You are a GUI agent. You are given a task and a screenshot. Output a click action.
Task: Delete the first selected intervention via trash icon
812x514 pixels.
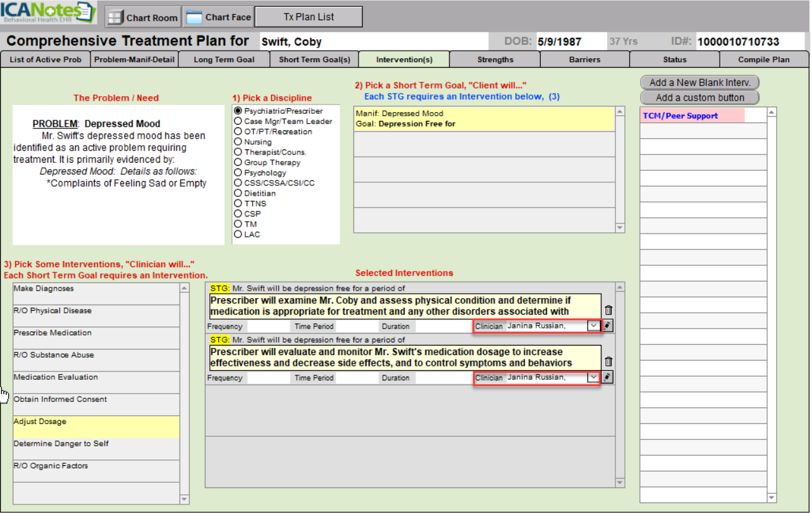(608, 310)
